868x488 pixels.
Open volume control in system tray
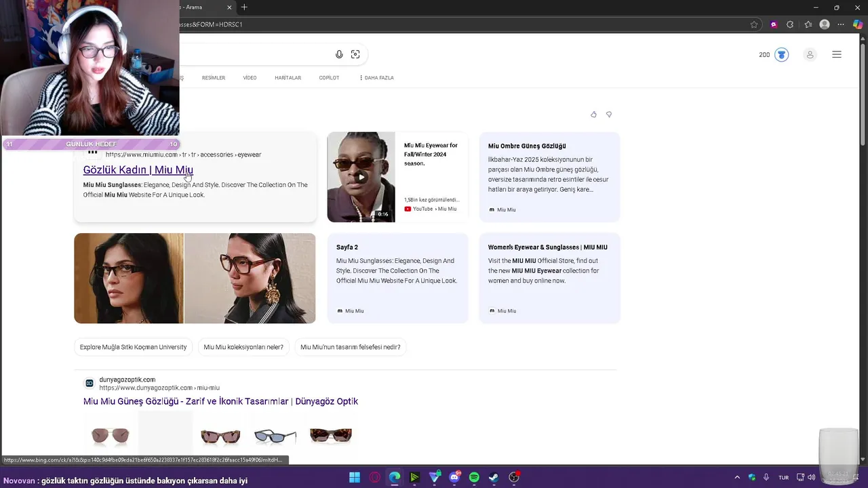(812, 477)
